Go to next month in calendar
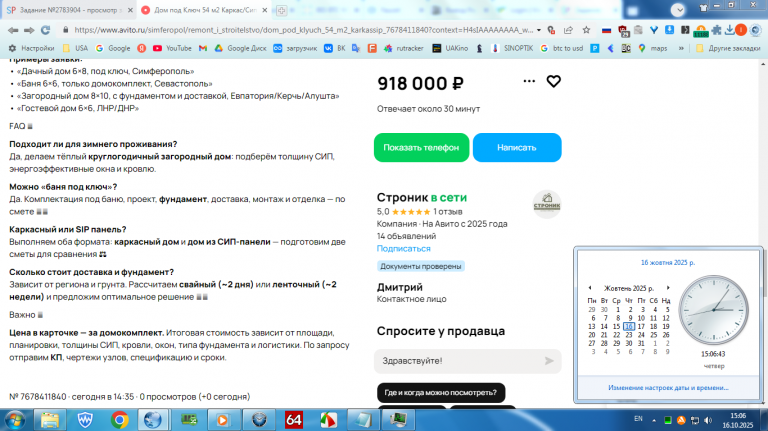The width and height of the screenshot is (768, 431). coord(668,288)
